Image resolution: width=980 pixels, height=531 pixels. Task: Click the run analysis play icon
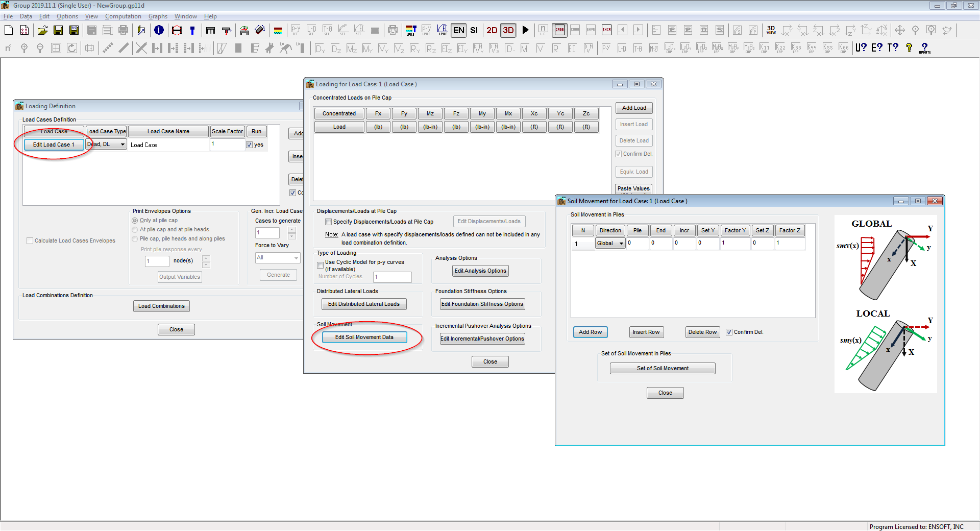(526, 30)
